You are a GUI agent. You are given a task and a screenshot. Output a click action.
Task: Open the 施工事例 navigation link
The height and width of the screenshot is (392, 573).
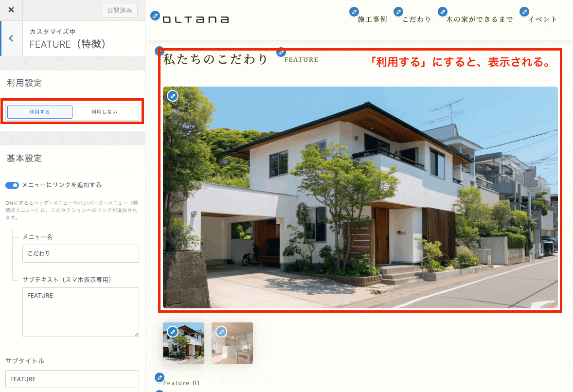(x=372, y=19)
